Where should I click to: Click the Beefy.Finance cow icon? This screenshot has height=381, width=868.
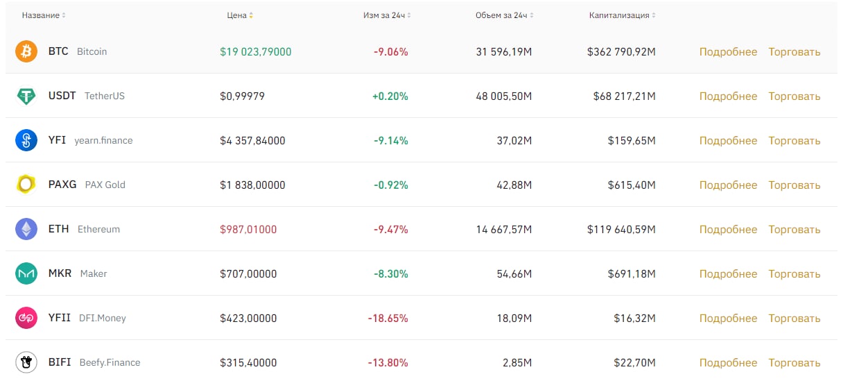pos(26,362)
